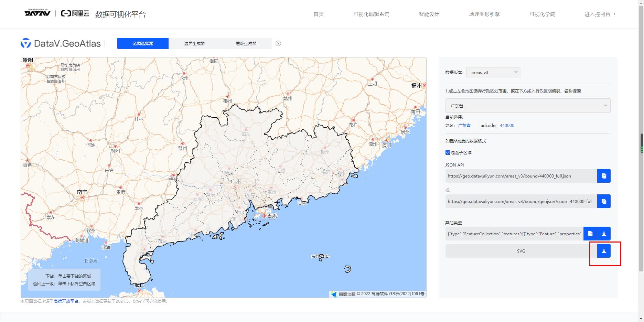
Task: Switch to the 边界生成器 tab
Action: coord(194,43)
